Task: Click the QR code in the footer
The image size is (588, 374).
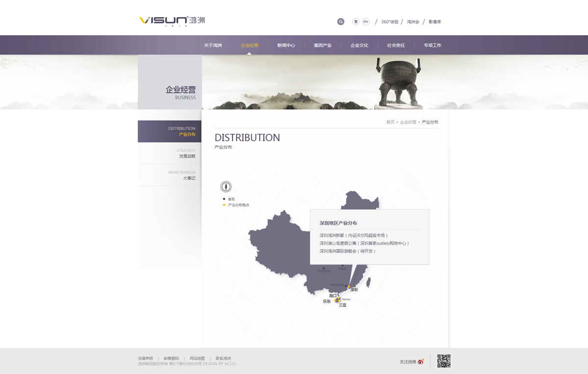Action: pyautogui.click(x=443, y=361)
